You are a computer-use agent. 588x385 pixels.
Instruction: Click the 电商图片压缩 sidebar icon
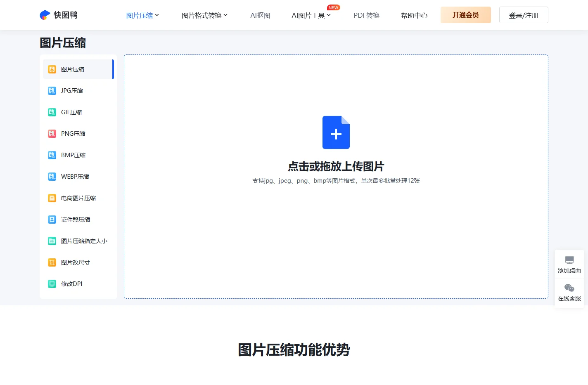[x=52, y=198]
